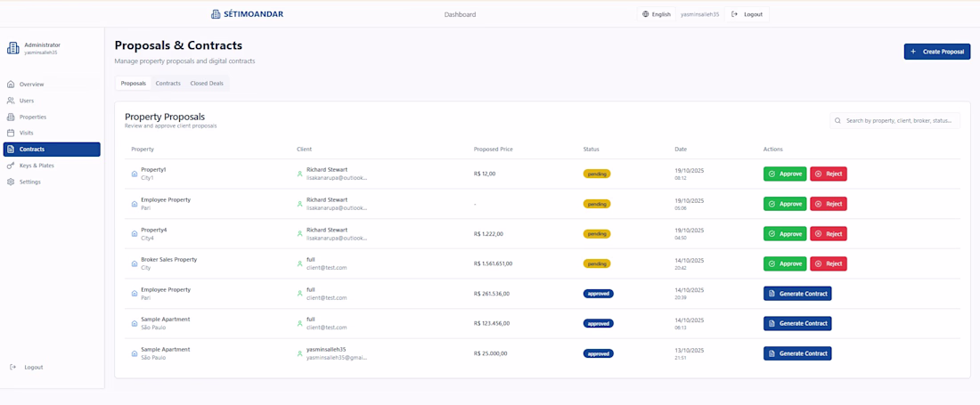Click the Administrator building avatar icon
Screen dimensions: 980x405
(13, 48)
